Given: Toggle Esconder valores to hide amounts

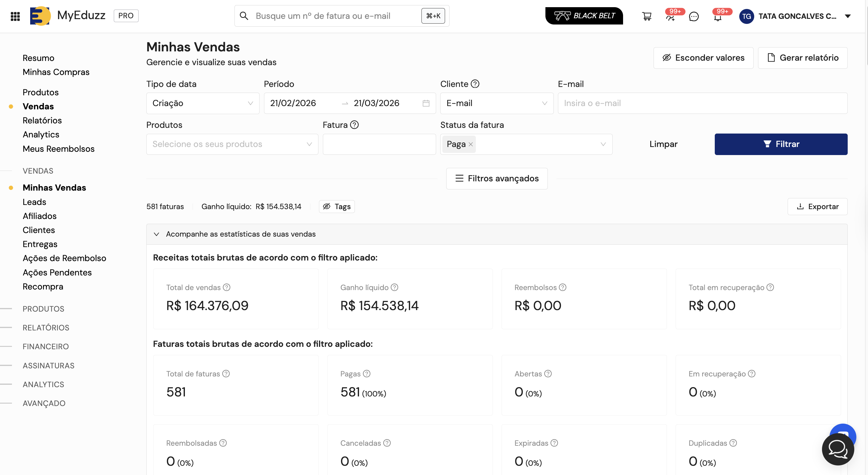Looking at the screenshot, I should click(x=703, y=58).
